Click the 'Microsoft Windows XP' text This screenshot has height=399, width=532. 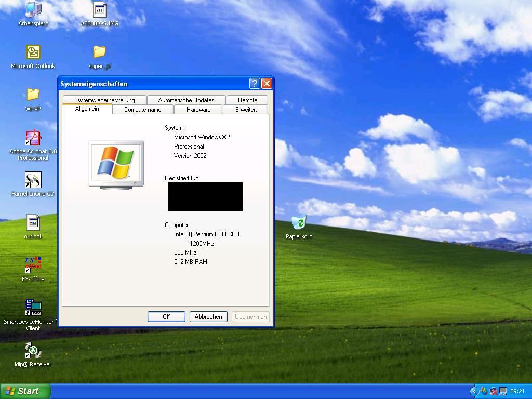tap(202, 137)
